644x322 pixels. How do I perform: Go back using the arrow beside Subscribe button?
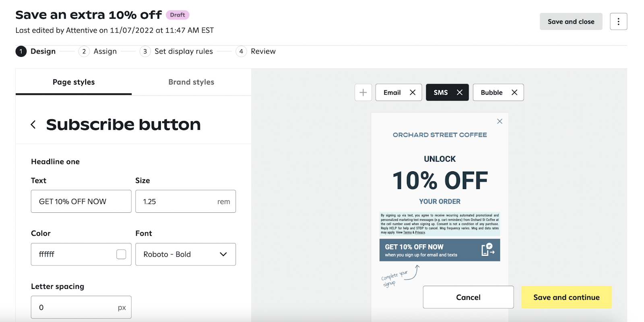[x=33, y=125]
